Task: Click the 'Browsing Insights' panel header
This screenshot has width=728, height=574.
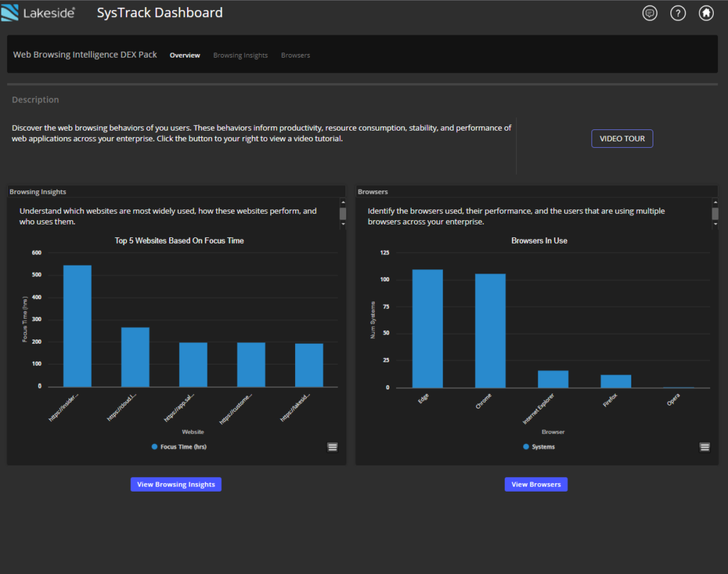Action: tap(38, 192)
